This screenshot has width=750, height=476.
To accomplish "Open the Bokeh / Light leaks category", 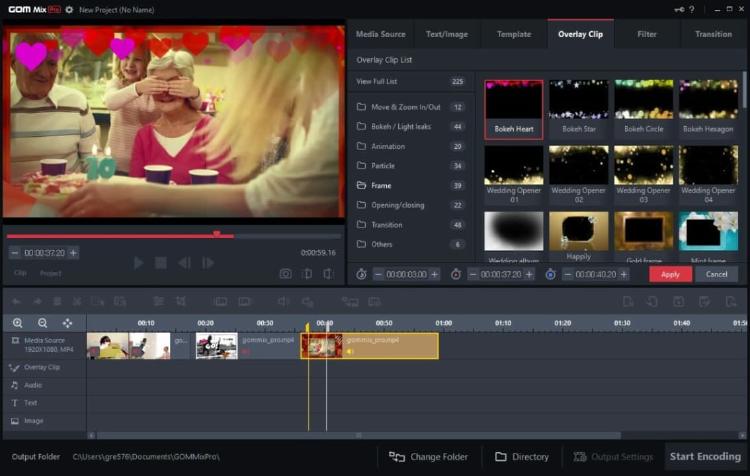I will [x=403, y=127].
